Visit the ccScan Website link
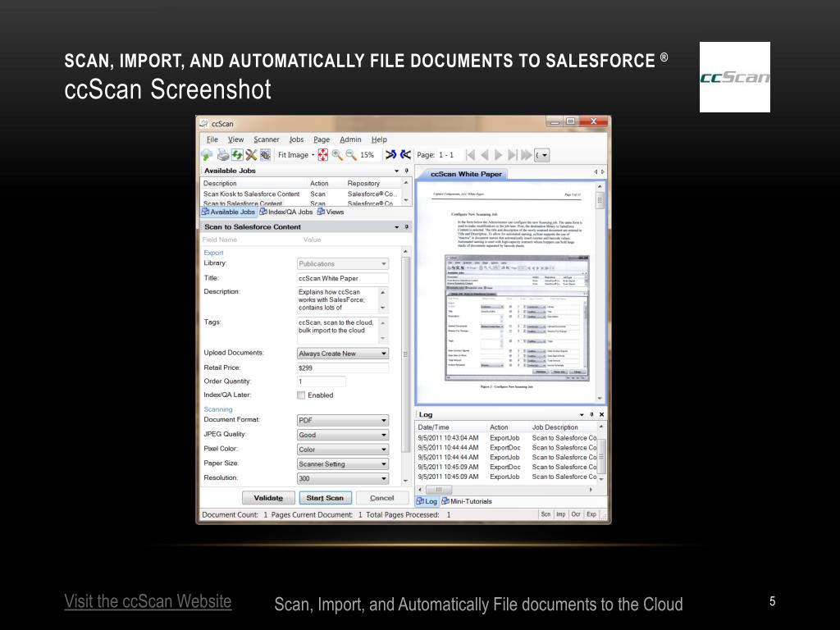The image size is (840, 630). click(x=148, y=601)
